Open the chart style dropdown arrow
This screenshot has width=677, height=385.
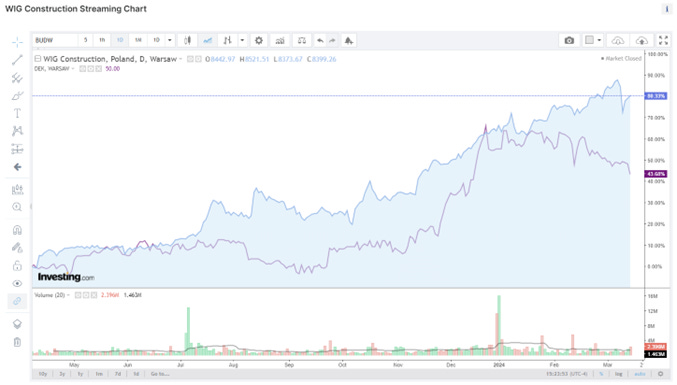(242, 40)
